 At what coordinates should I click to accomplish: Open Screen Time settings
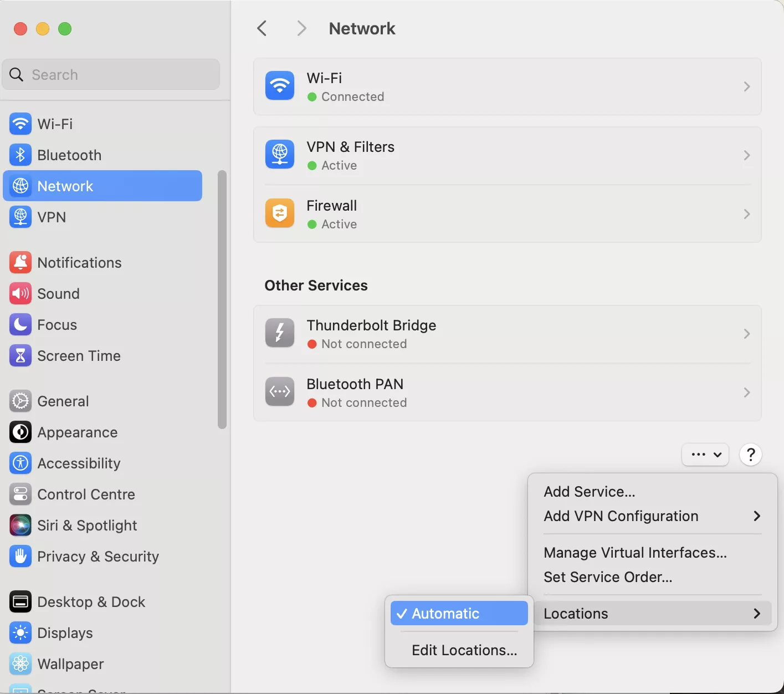(103, 355)
